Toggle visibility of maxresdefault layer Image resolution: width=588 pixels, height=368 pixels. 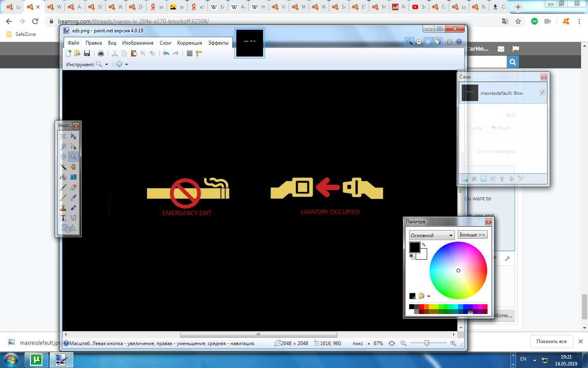pyautogui.click(x=542, y=93)
